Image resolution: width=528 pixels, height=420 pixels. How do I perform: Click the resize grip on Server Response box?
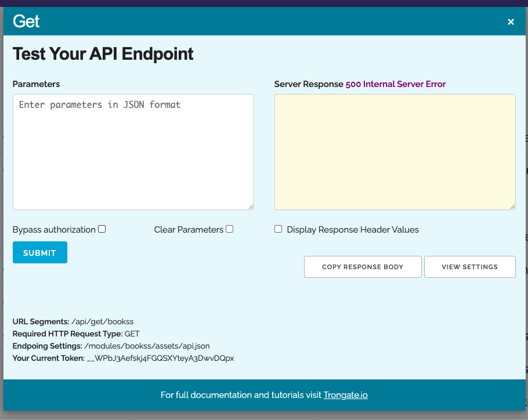click(512, 206)
